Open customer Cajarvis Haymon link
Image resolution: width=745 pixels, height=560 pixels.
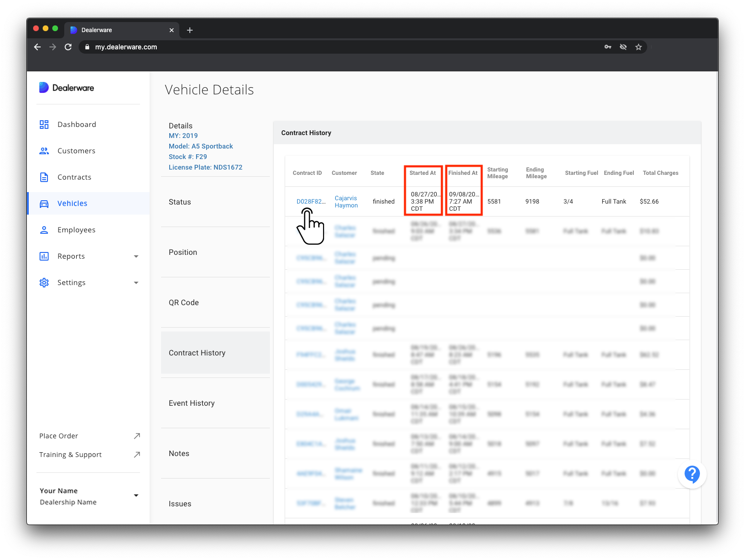click(x=346, y=202)
